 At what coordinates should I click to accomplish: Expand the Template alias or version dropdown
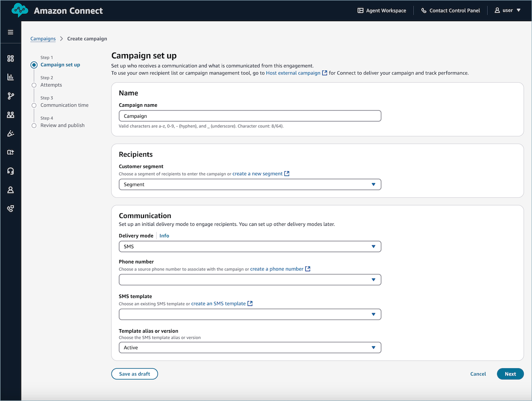(250, 347)
